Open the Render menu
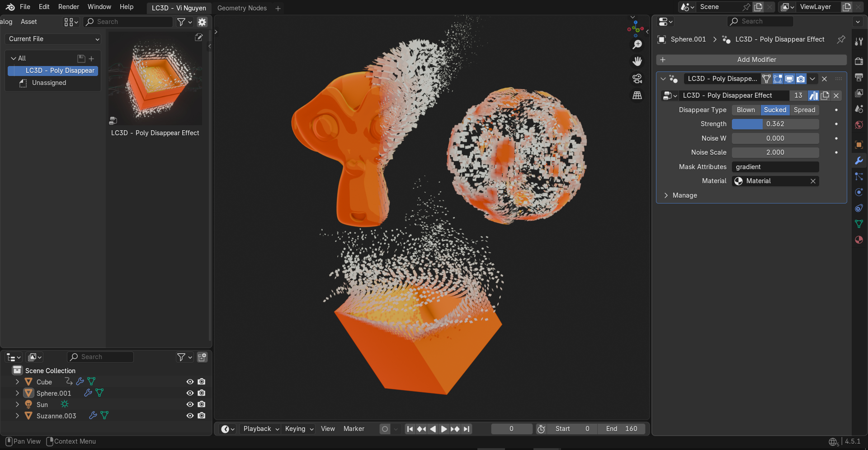This screenshot has height=450, width=868. 69,7
